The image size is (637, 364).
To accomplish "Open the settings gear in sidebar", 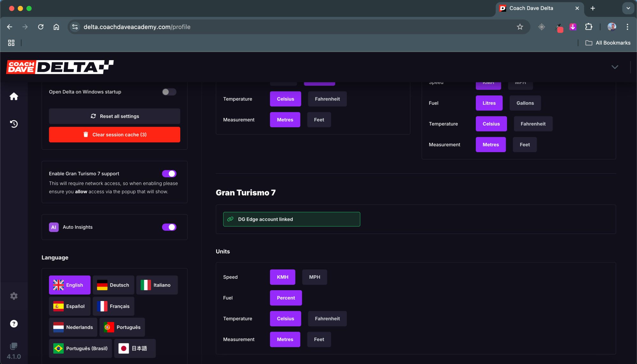I will 14,296.
